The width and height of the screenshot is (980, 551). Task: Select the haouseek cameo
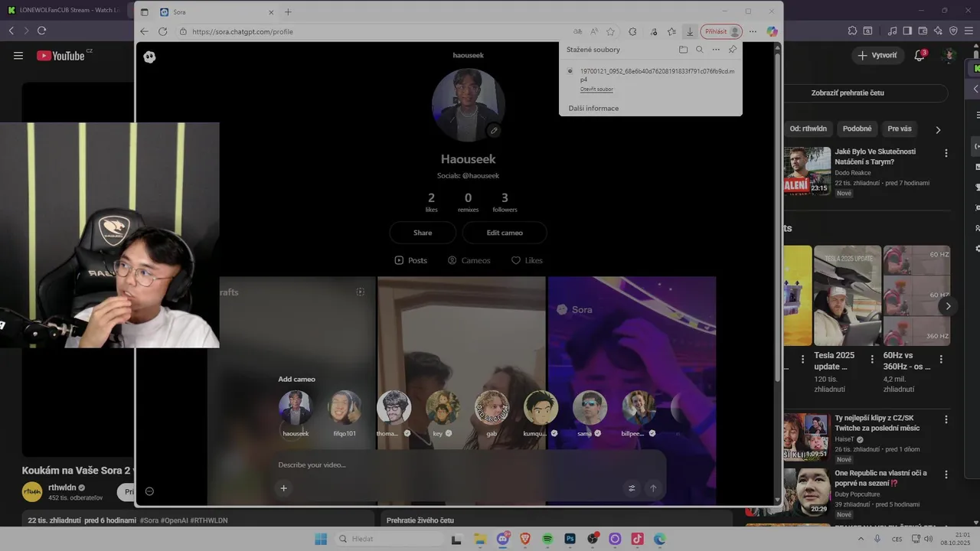tap(296, 408)
